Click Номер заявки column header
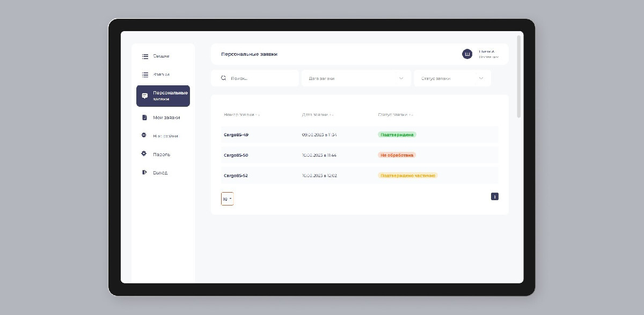The height and width of the screenshot is (315, 644). tap(239, 115)
